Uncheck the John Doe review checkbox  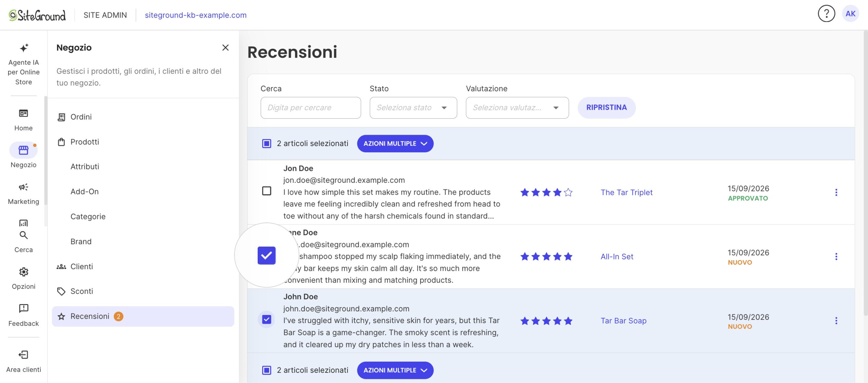(267, 319)
